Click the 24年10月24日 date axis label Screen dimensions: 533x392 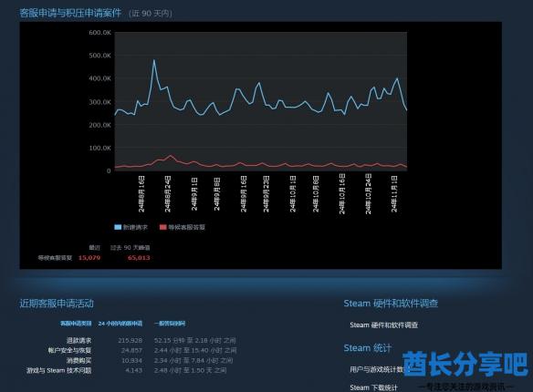368,194
